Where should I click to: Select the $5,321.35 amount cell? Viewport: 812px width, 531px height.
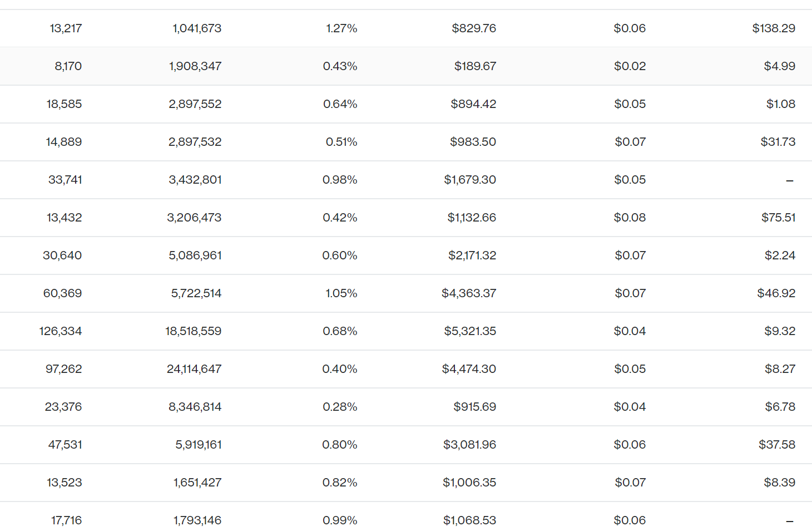(470, 331)
